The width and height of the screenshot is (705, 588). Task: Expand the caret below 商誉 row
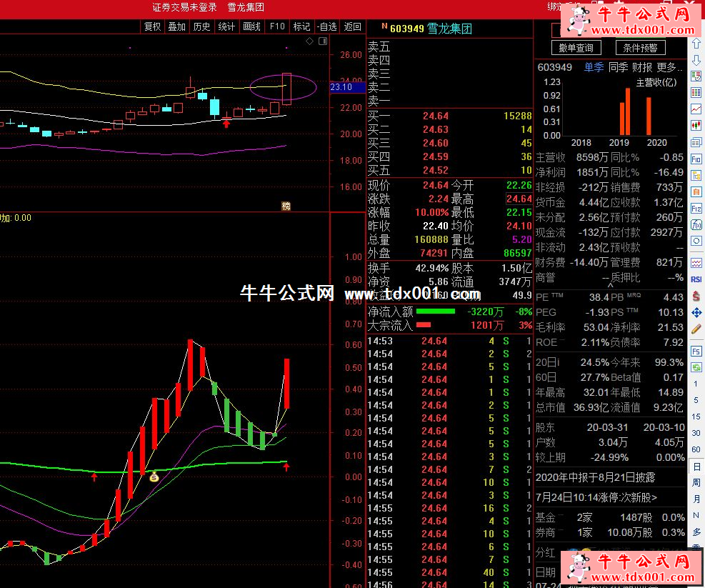click(x=611, y=285)
